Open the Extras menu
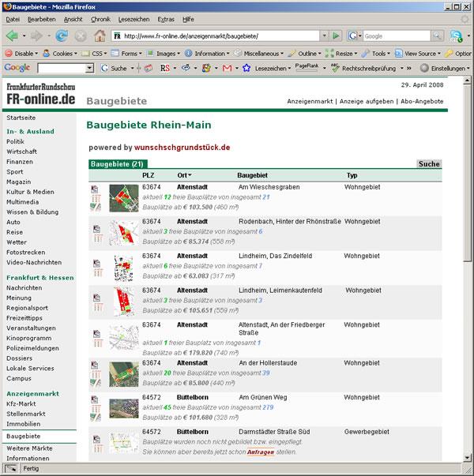Screen dimensions: 474x476 pyautogui.click(x=166, y=20)
